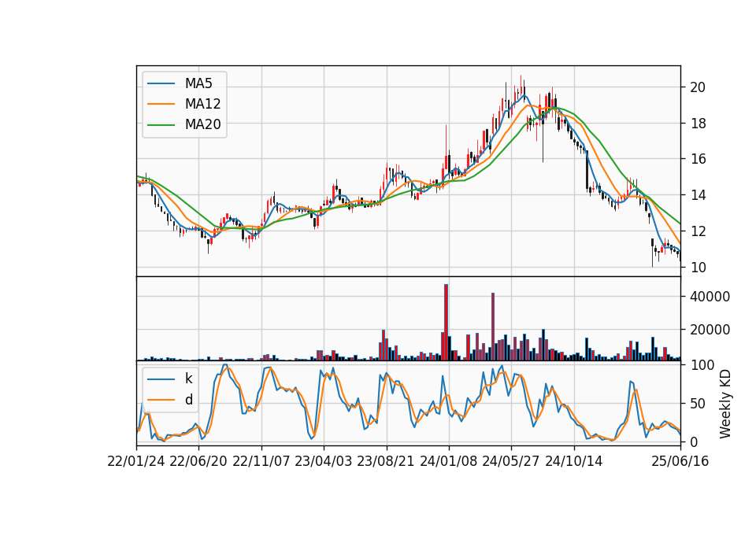Click the KD axis value 50

pyautogui.click(x=698, y=404)
